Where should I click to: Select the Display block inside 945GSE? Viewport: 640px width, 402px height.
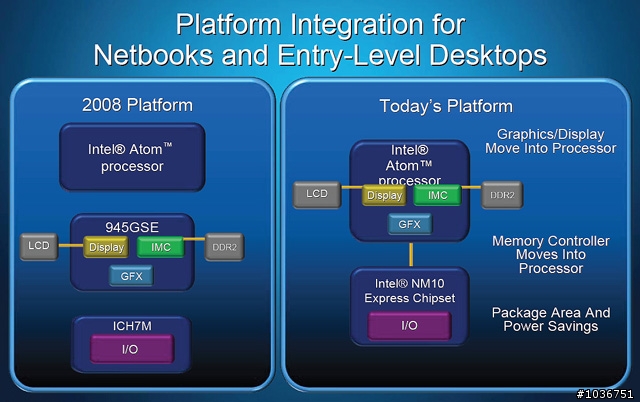[106, 247]
